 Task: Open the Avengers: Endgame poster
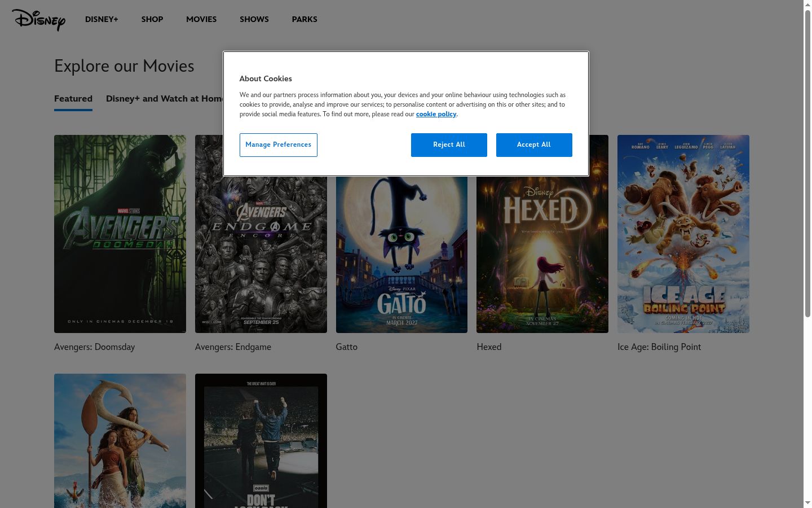point(261,254)
